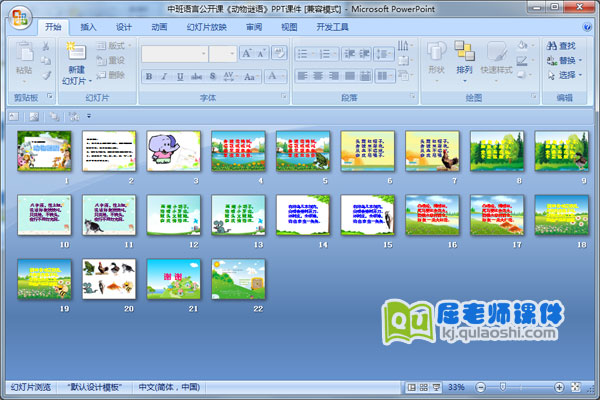Click the zoom out minus button
This screenshot has height=400, width=600.
479,387
